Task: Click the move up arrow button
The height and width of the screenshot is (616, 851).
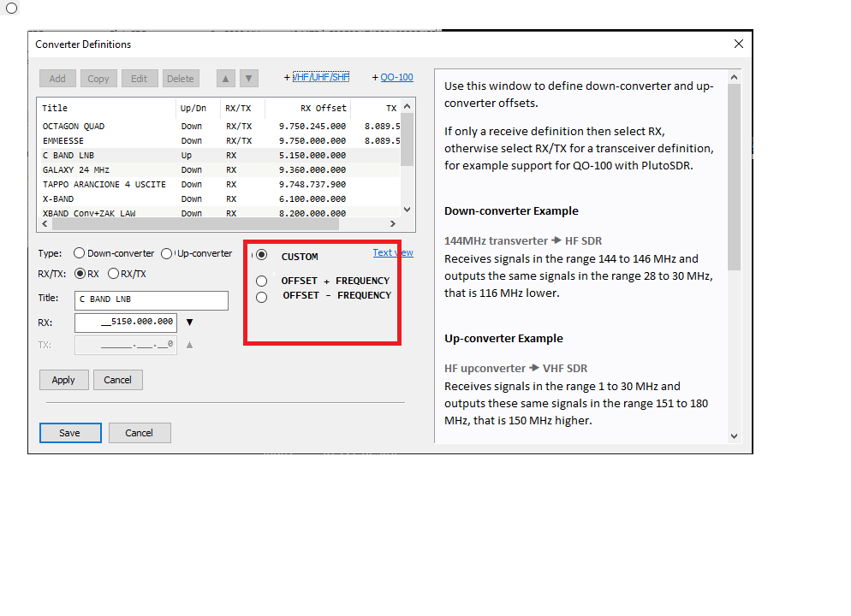Action: click(x=225, y=79)
